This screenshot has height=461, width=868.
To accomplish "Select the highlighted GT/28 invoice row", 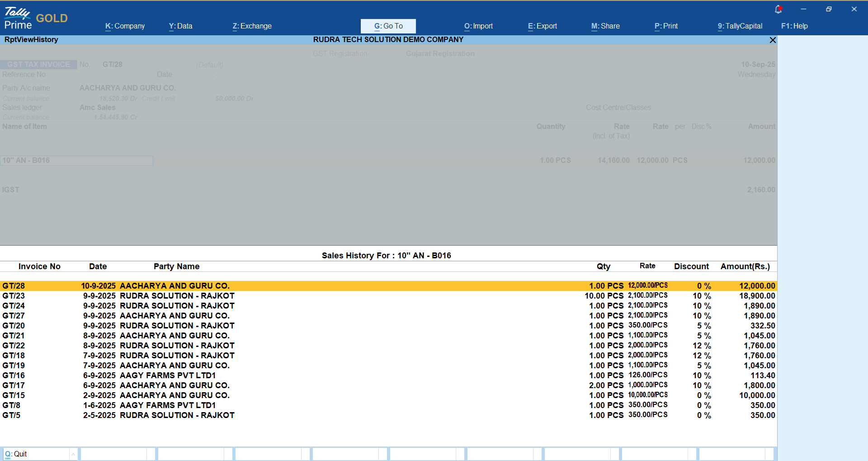I will pos(388,286).
